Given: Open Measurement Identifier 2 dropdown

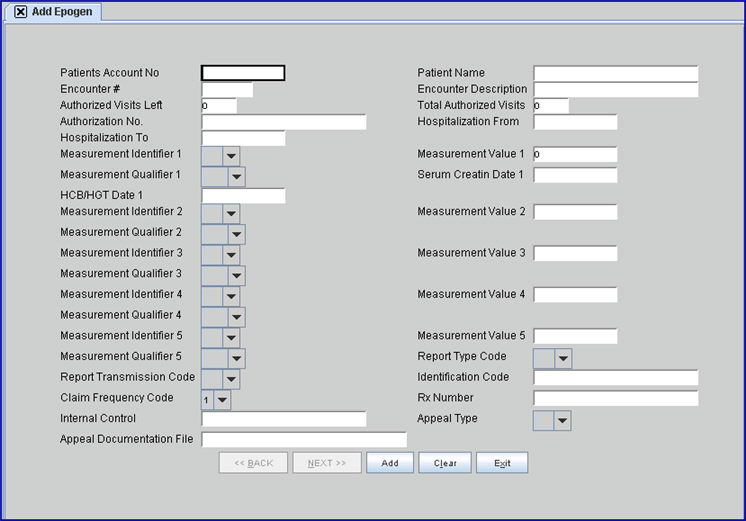Looking at the screenshot, I should tap(220, 214).
